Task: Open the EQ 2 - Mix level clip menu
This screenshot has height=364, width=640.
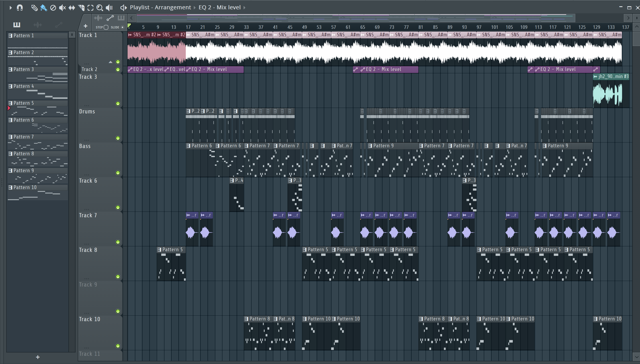Action: pyautogui.click(x=220, y=8)
